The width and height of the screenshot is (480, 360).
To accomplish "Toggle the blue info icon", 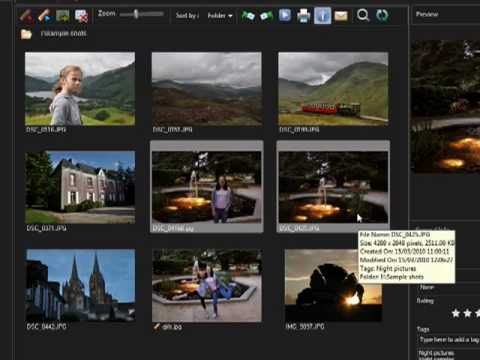I will tap(322, 16).
